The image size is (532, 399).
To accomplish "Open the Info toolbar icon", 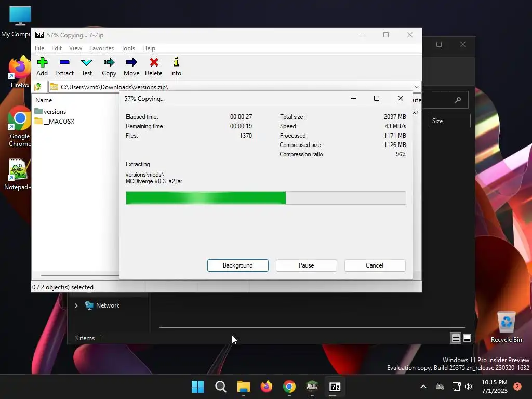I will click(176, 66).
